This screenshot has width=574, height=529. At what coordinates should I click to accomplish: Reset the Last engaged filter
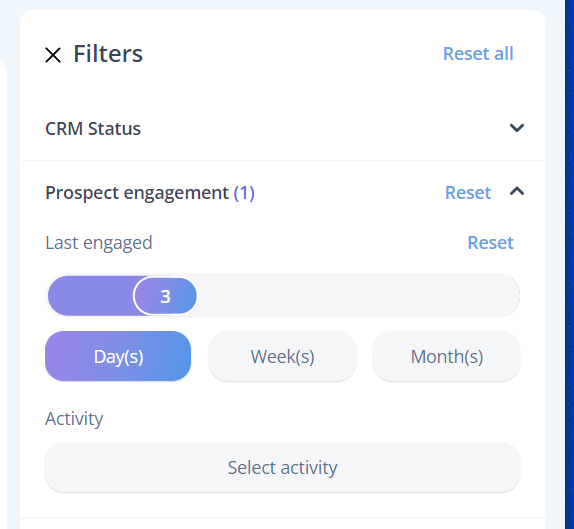pyautogui.click(x=491, y=243)
